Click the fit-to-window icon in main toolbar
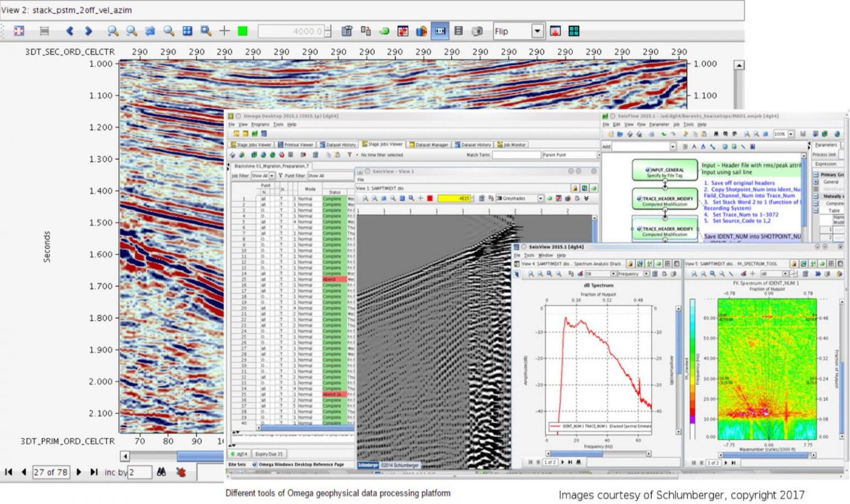This screenshot has height=504, width=850. pyautogui.click(x=19, y=31)
